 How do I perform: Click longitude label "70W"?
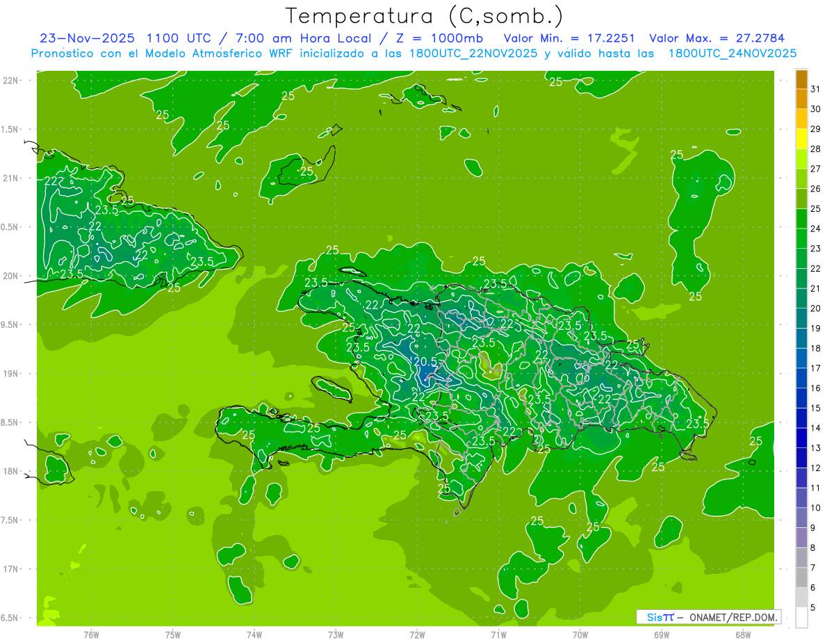[x=580, y=635]
